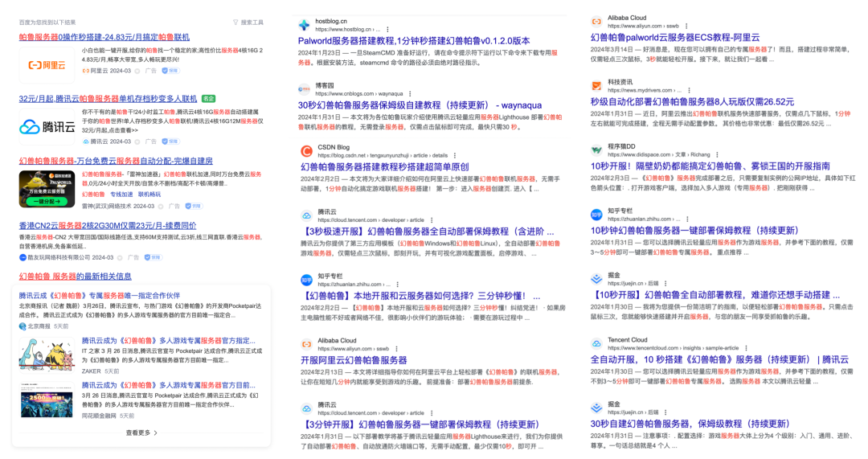Click the 阿里云 logo thumbnail in ad

(x=47, y=65)
